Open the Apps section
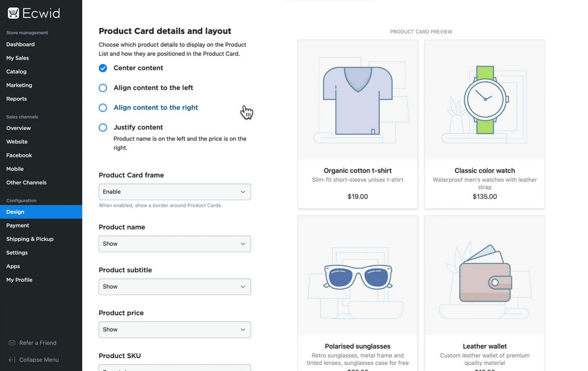 pos(13,267)
